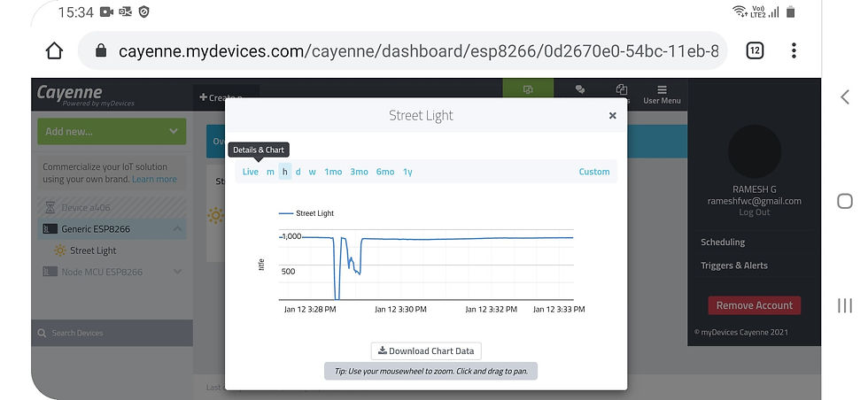
Task: Select the 3mo time range
Action: coord(359,172)
